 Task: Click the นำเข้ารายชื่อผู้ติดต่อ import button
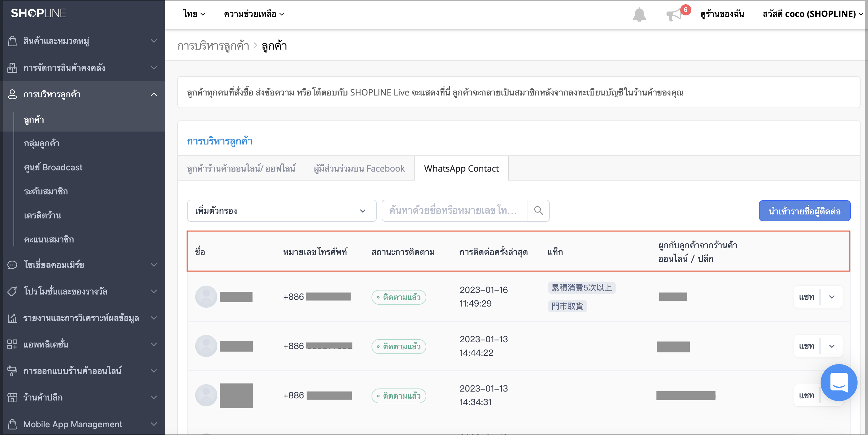pyautogui.click(x=805, y=211)
